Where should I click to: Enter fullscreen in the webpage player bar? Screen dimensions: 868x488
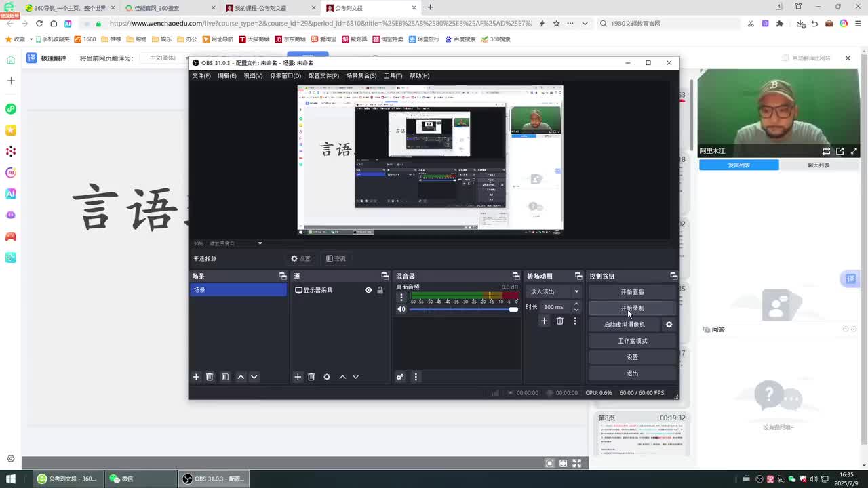(576, 463)
